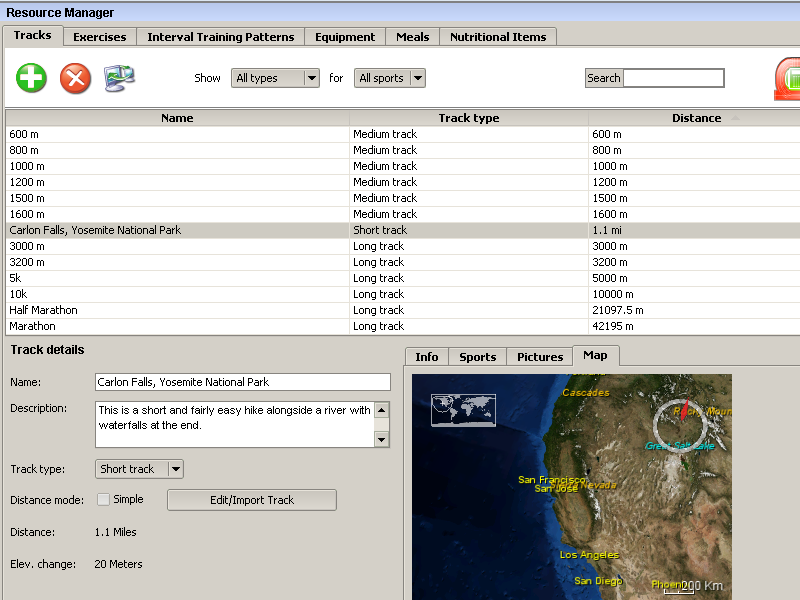The image size is (800, 600).
Task: Focus the Search text field
Action: (674, 78)
